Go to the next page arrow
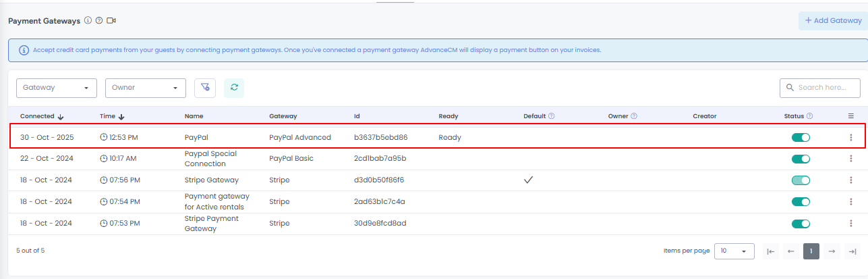This screenshot has width=868, height=279. 832,251
